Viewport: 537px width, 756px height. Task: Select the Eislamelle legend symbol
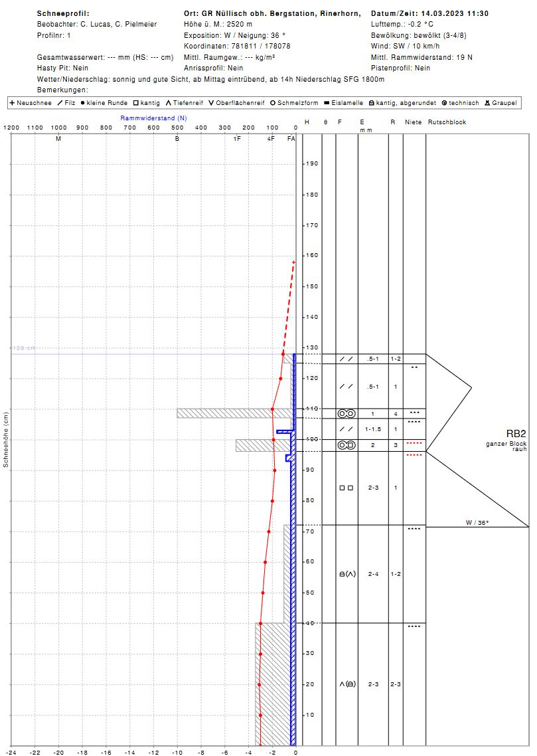coord(327,103)
